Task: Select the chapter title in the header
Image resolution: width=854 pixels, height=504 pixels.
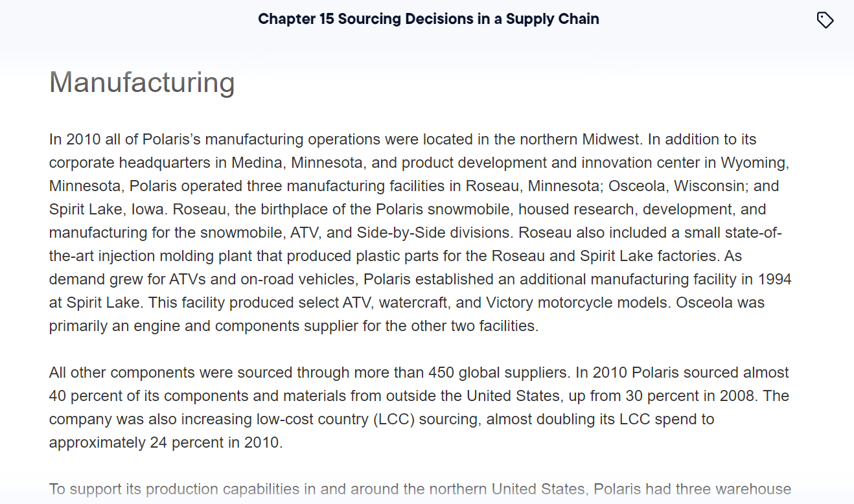Action: click(428, 19)
